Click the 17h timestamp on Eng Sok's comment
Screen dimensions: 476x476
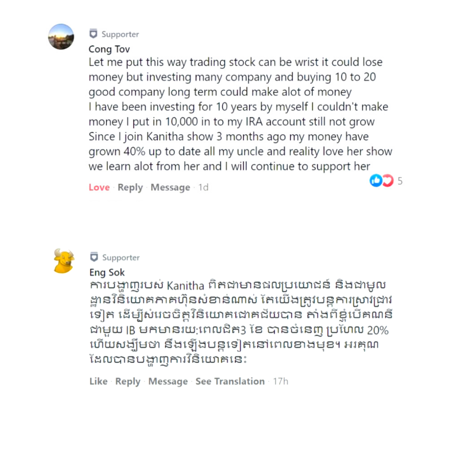coord(280,381)
